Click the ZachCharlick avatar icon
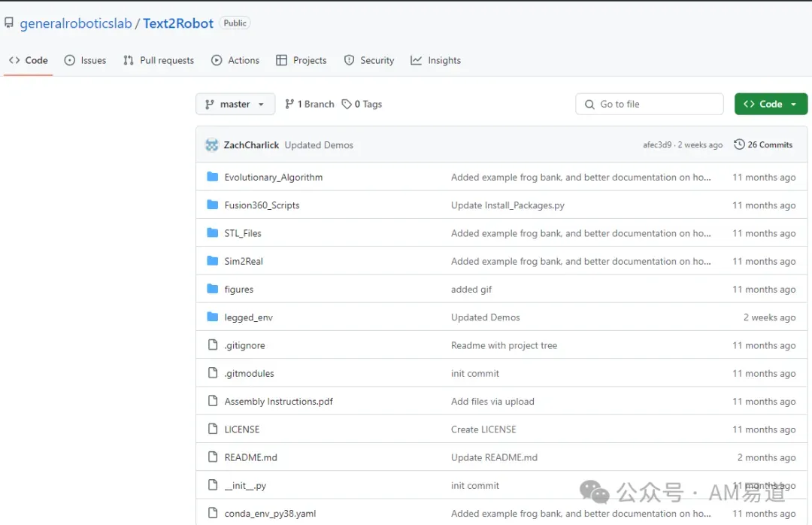Viewport: 812px width, 525px height. pos(212,145)
